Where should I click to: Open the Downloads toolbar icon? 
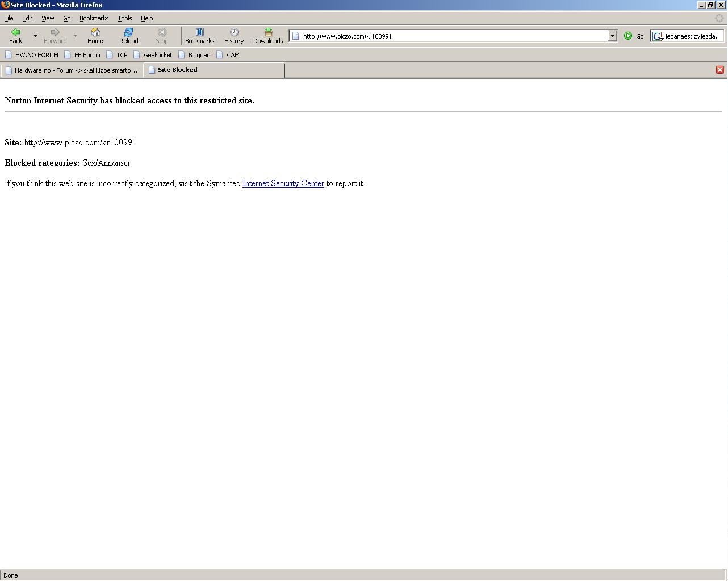click(268, 36)
